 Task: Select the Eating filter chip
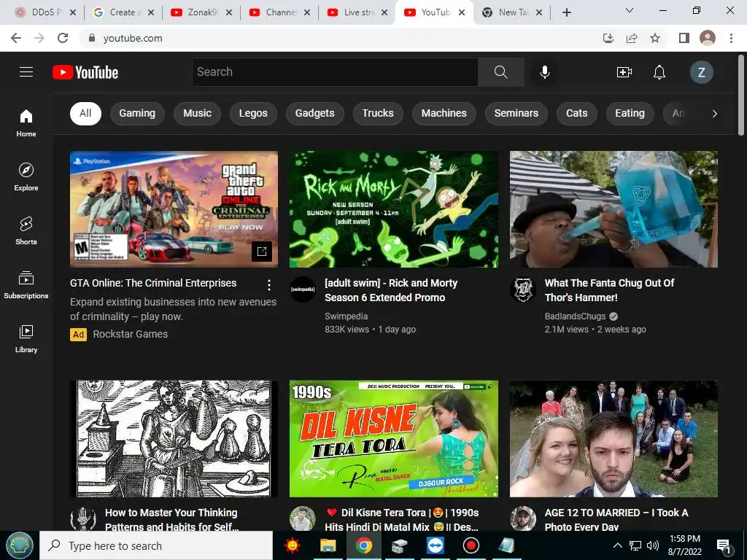[x=630, y=113]
